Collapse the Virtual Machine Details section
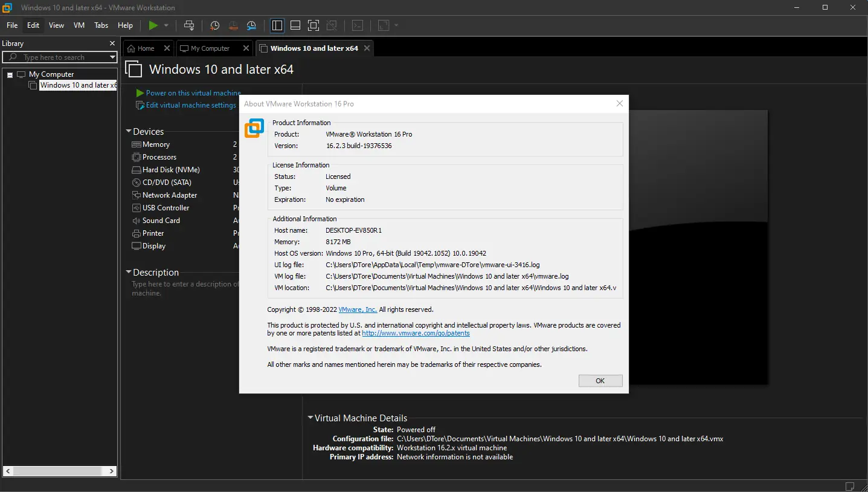 [310, 418]
